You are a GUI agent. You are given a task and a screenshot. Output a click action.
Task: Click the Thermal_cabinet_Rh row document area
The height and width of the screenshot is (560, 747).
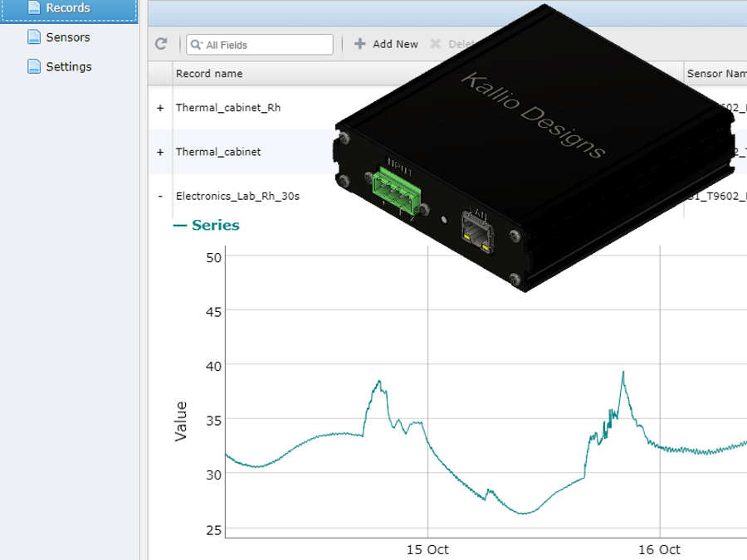tap(228, 107)
